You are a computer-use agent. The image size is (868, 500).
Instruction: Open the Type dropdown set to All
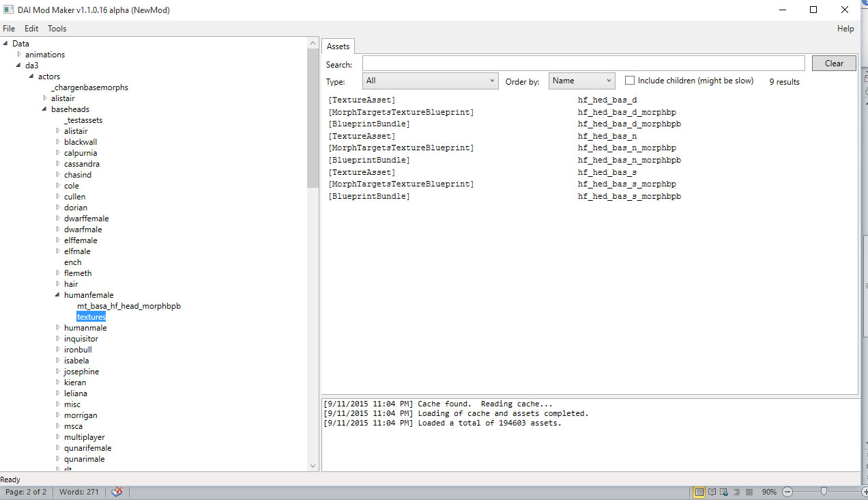431,81
